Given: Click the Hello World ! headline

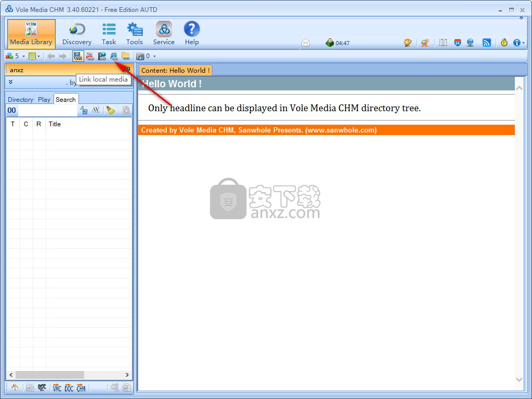Looking at the screenshot, I should (171, 84).
